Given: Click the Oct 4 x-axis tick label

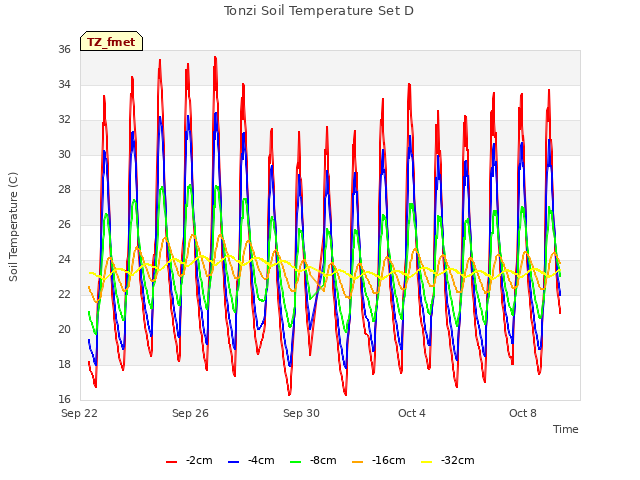Looking at the screenshot, I should (x=412, y=413).
